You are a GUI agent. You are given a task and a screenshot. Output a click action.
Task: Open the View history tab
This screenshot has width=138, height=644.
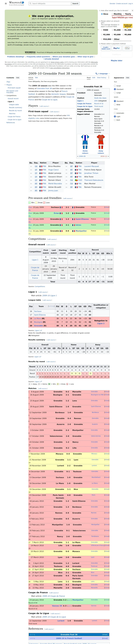101,78
